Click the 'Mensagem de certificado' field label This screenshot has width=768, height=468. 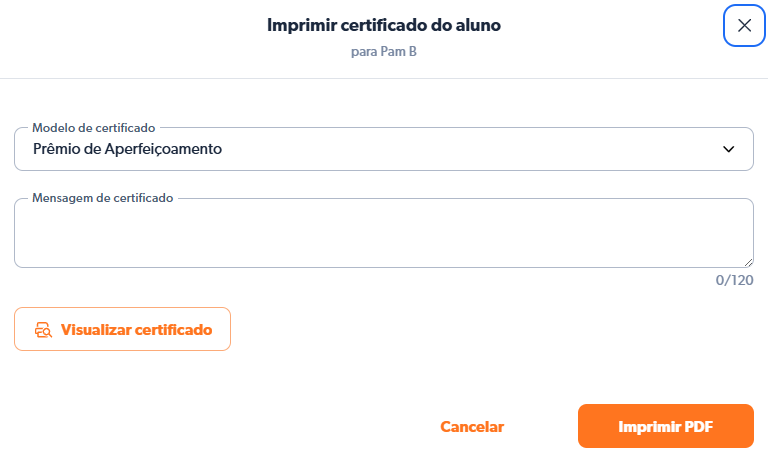[x=103, y=198]
